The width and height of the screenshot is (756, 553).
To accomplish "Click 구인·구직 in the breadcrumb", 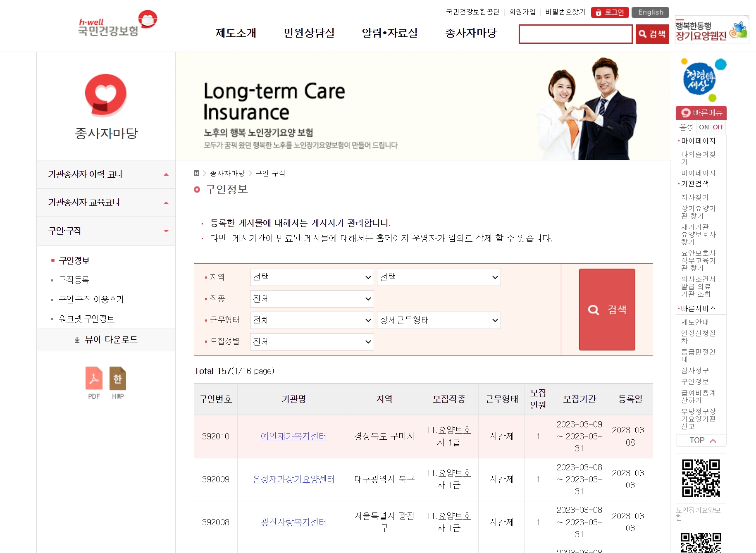I will pos(270,173).
